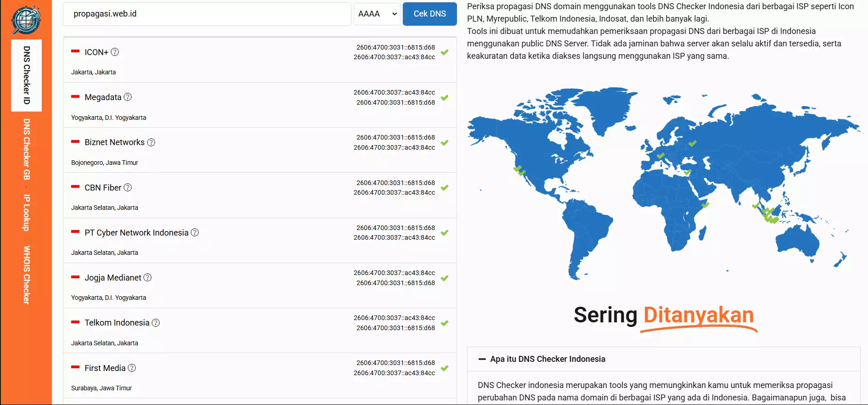This screenshot has height=405, width=868.
Task: Open the WHOIS Checker tab
Action: click(26, 275)
